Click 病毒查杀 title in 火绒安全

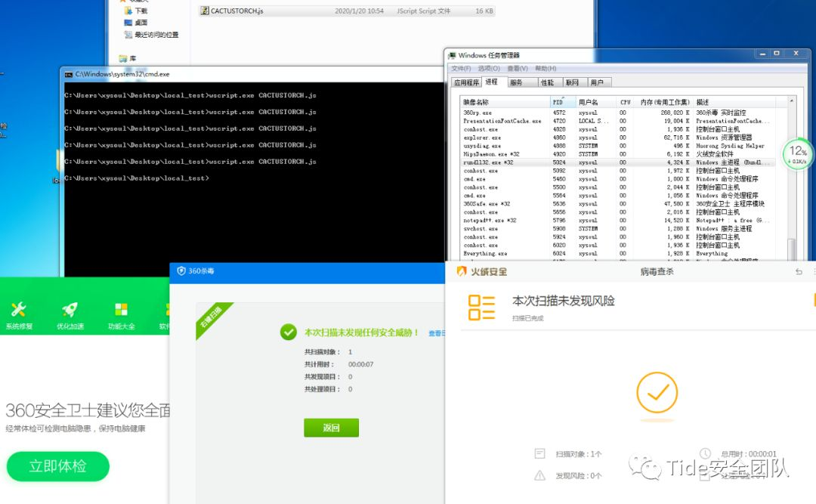(x=657, y=271)
